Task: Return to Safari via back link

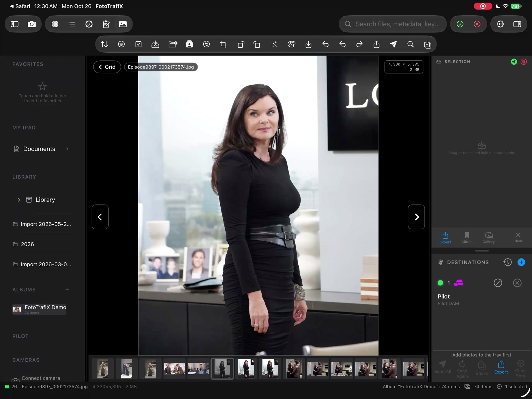Action: click(x=20, y=6)
